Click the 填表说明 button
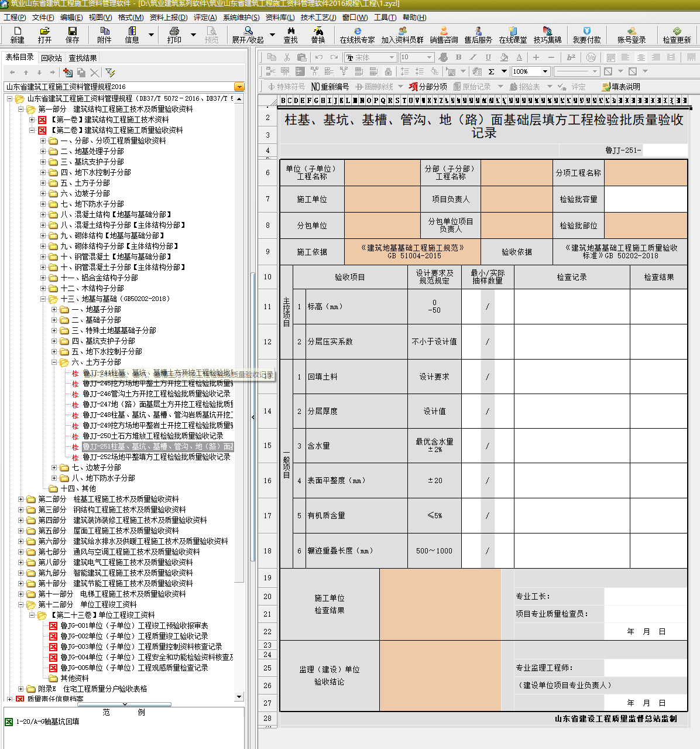The width and height of the screenshot is (700, 749). tap(621, 87)
